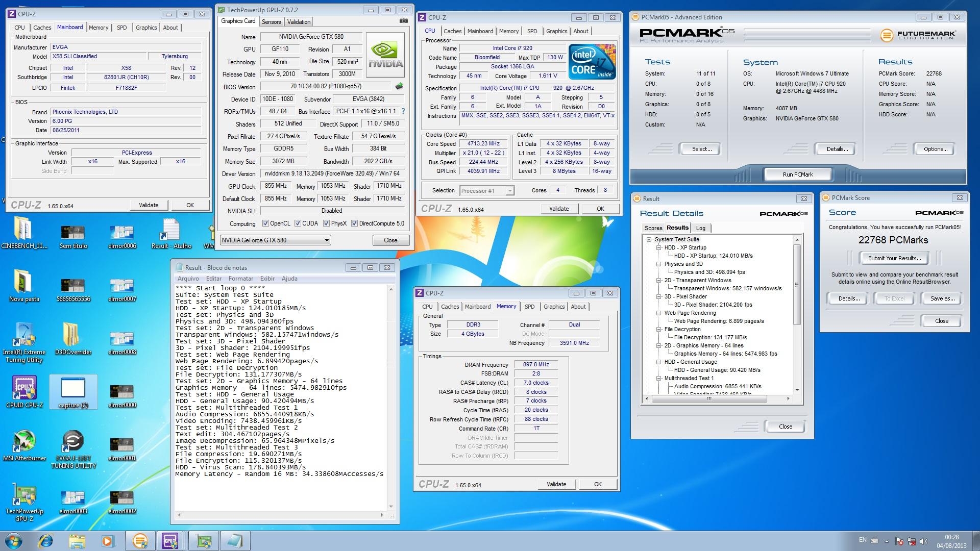This screenshot has width=980, height=551.
Task: Open Windows Explorer from the taskbar
Action: click(x=77, y=541)
